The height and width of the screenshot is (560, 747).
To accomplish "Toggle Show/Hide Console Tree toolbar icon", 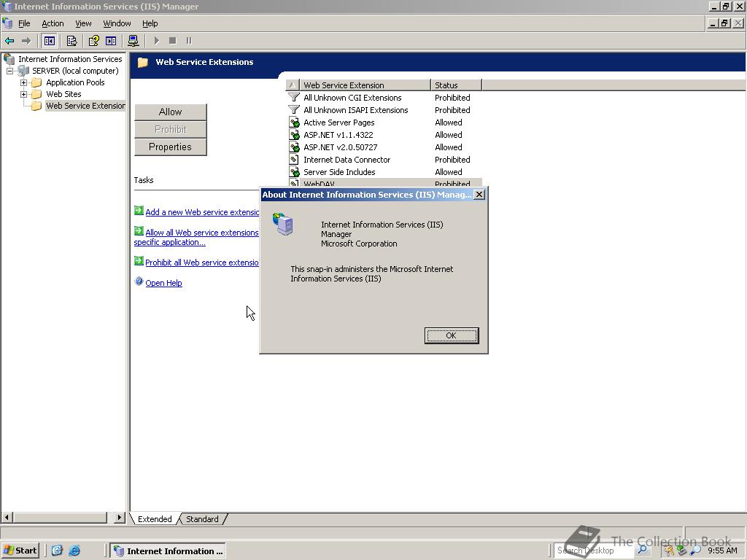I will 49,41.
